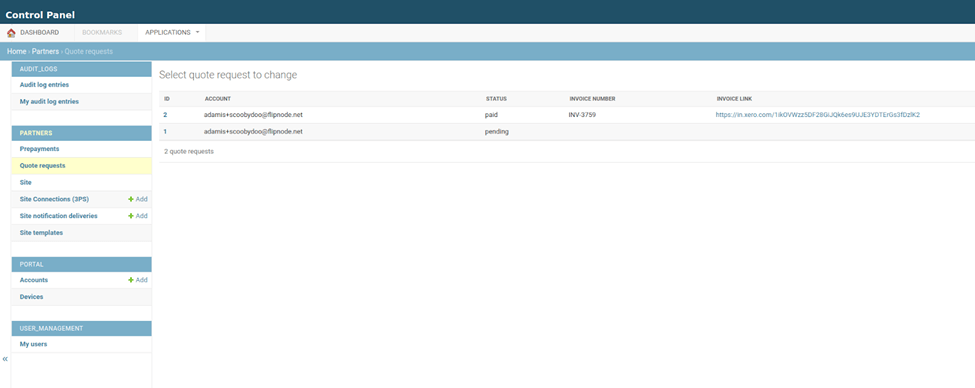Go to Partners in the breadcrumb

(45, 52)
